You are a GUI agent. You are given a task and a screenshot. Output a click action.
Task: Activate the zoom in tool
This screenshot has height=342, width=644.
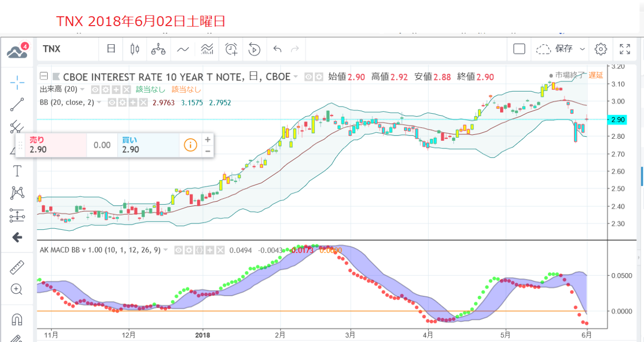[17, 289]
